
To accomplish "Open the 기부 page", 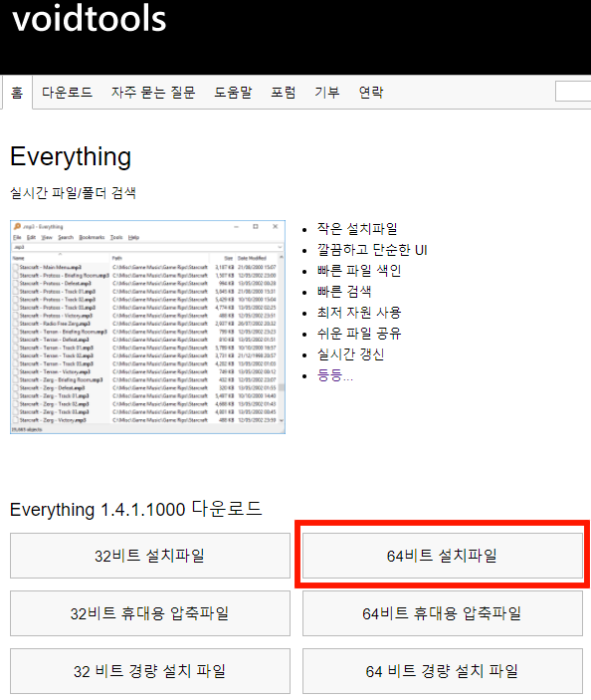I will 327,93.
